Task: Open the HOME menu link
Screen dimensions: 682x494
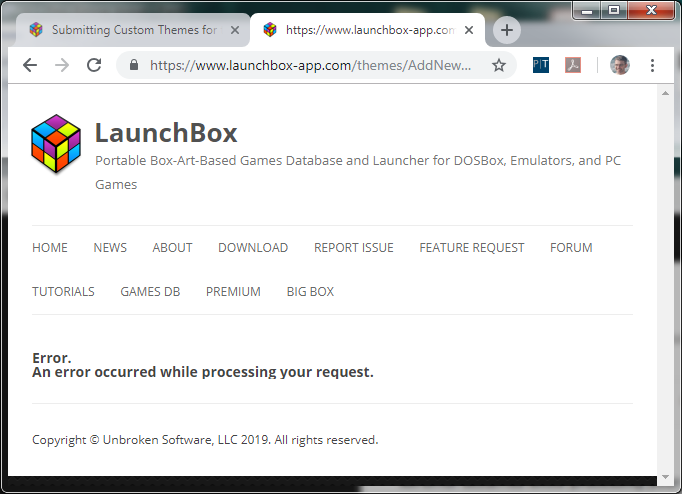Action: [50, 247]
